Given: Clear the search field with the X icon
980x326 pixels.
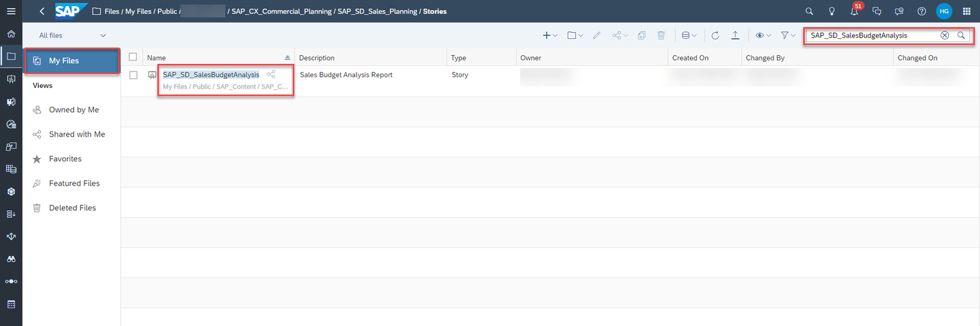Looking at the screenshot, I should tap(945, 35).
